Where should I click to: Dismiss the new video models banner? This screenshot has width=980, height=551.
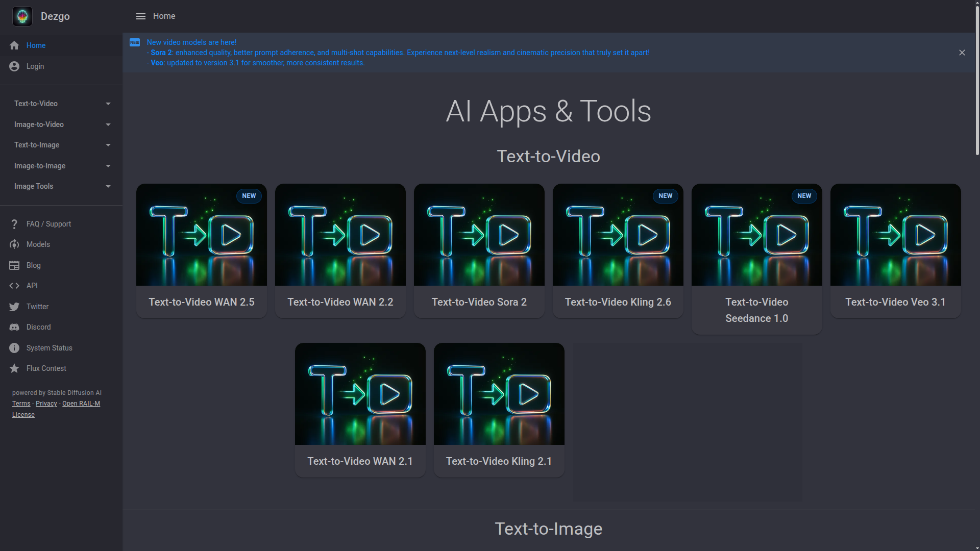point(962,53)
